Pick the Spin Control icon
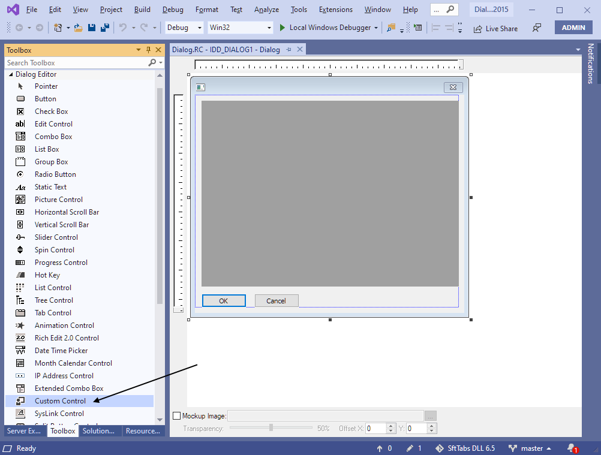The height and width of the screenshot is (455, 601). [20, 250]
